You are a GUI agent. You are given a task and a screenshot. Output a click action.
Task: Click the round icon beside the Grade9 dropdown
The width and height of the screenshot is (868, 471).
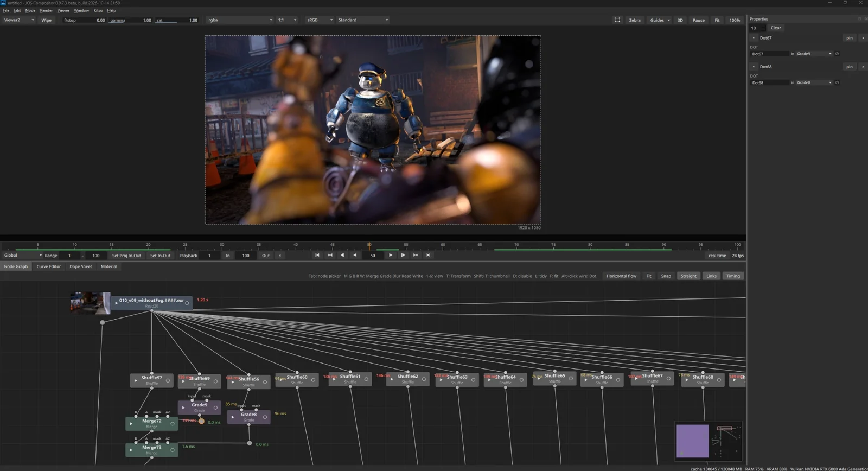point(837,54)
